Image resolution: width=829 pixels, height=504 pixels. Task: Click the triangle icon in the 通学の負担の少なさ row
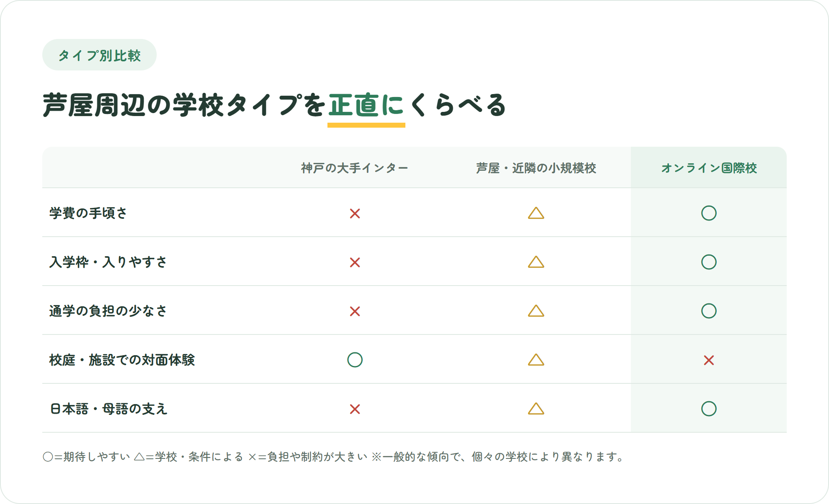click(x=536, y=311)
